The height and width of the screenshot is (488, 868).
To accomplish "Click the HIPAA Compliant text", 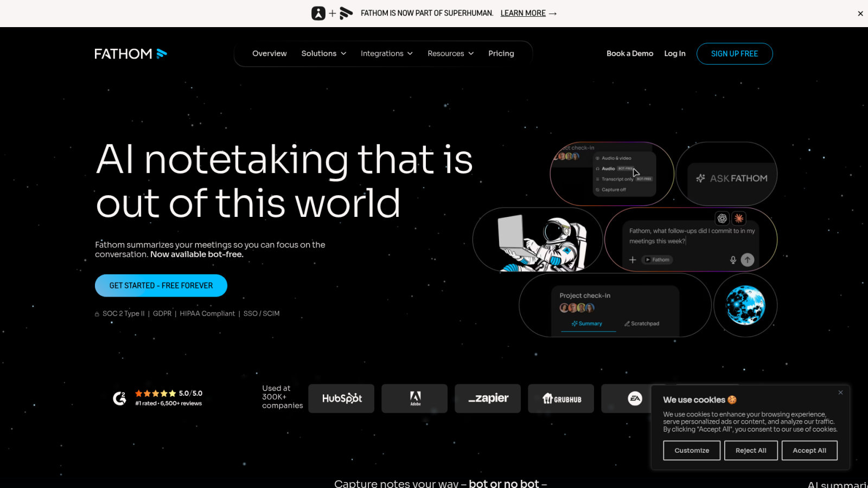I will point(207,313).
